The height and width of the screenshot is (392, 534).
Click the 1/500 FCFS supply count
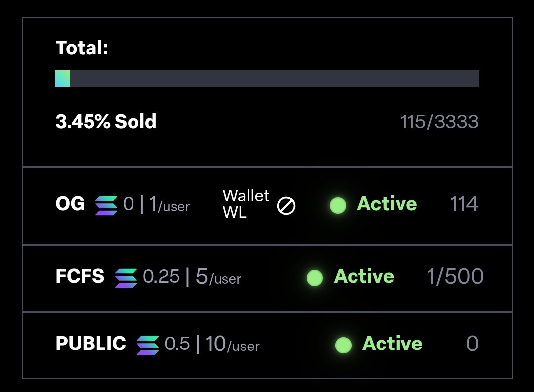pos(455,277)
